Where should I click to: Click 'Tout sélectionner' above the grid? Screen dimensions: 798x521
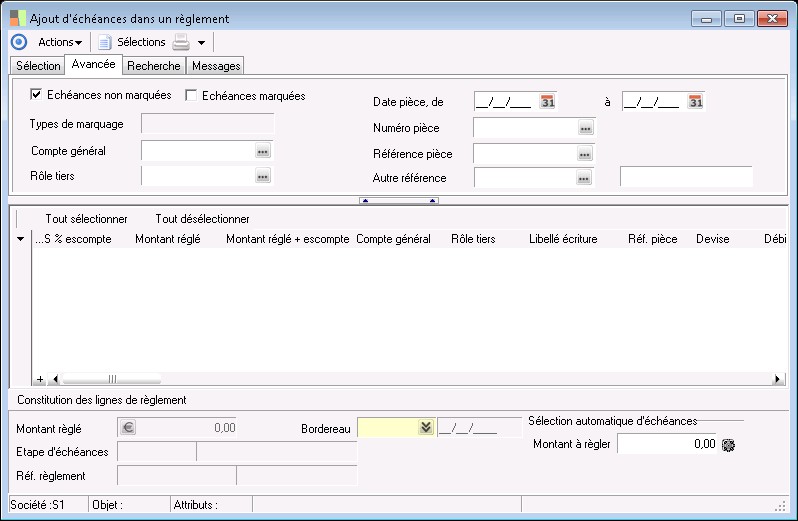click(86, 219)
